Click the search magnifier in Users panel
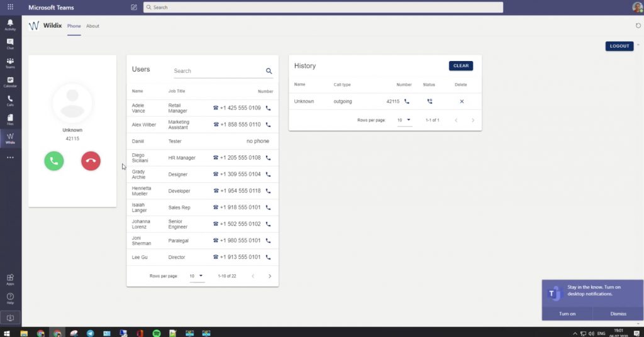The width and height of the screenshot is (644, 337). pyautogui.click(x=269, y=71)
